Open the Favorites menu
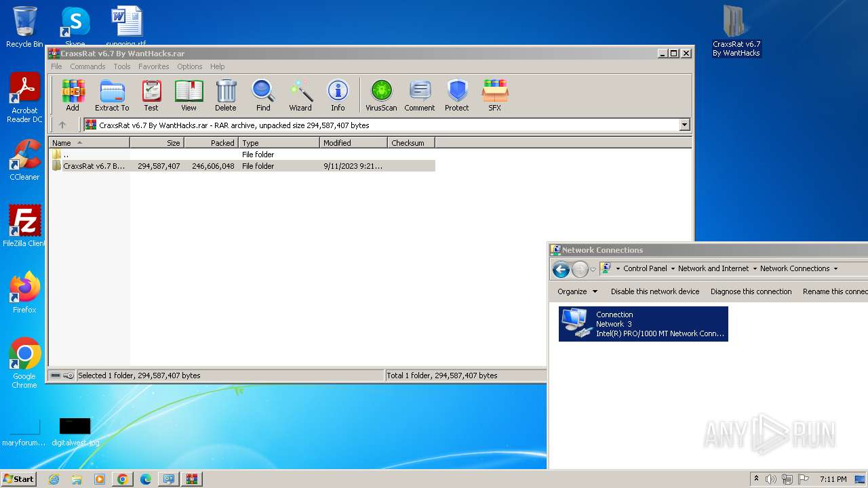Image resolution: width=868 pixels, height=488 pixels. coord(154,66)
